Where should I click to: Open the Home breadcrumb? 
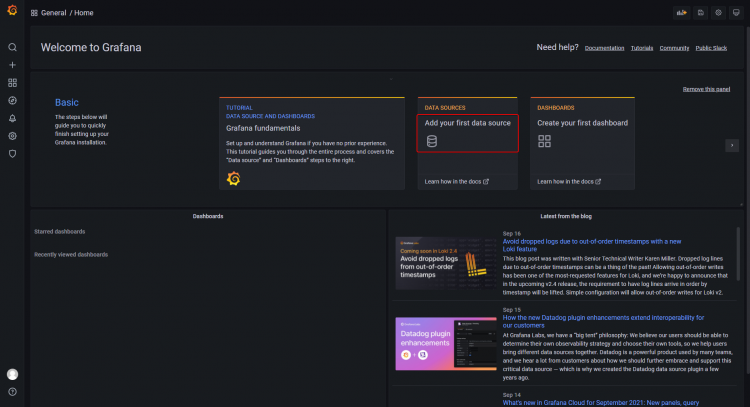coord(84,13)
